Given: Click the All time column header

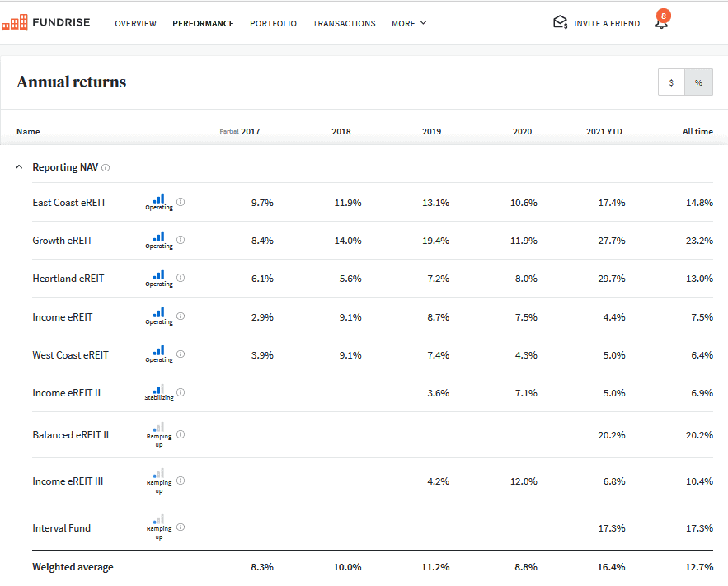Looking at the screenshot, I should (697, 131).
